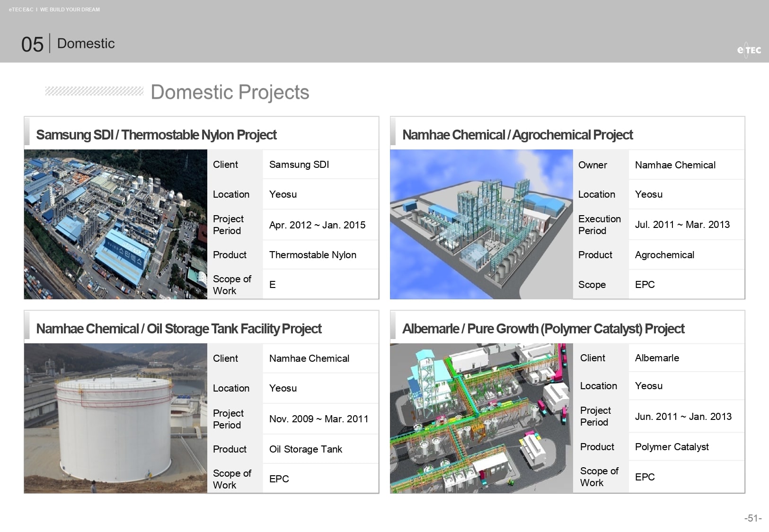Click the 'Thermostable Nylon' product cell
769x532 pixels.
[313, 255]
